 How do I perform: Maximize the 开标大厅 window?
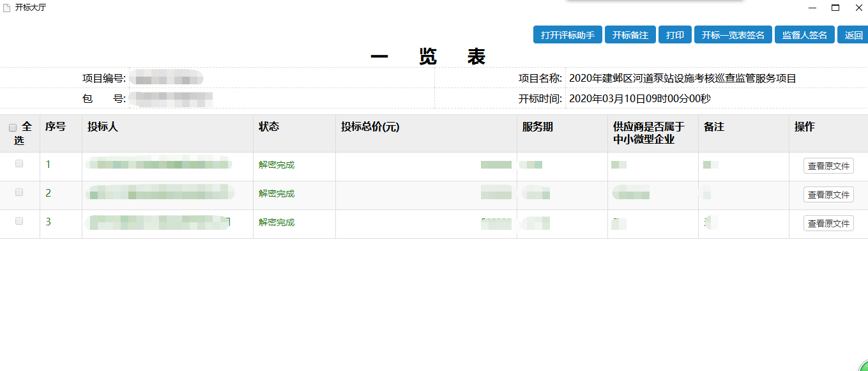point(835,8)
